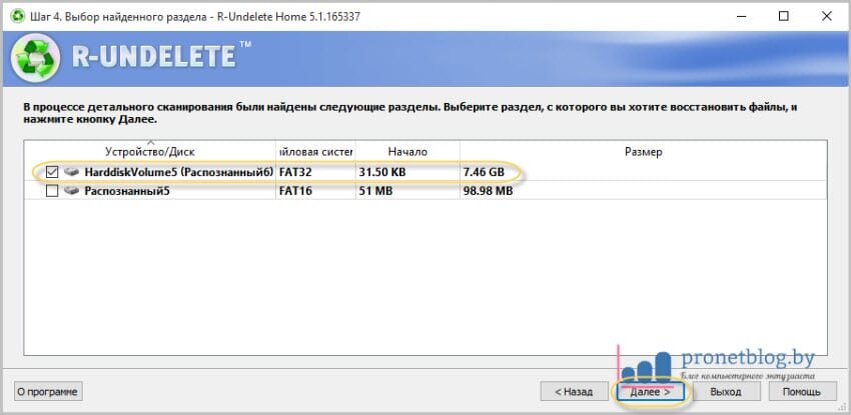
Task: Click the FAT16 file system cell
Action: point(296,191)
